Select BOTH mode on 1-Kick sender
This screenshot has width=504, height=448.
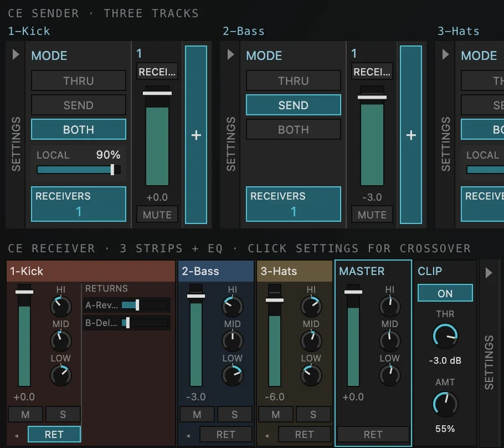click(79, 129)
